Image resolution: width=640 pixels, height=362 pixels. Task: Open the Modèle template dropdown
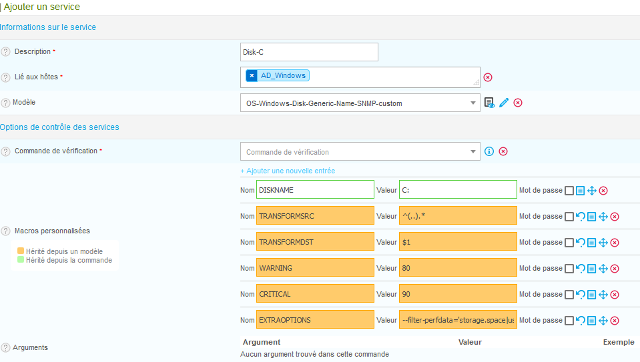[x=360, y=103]
